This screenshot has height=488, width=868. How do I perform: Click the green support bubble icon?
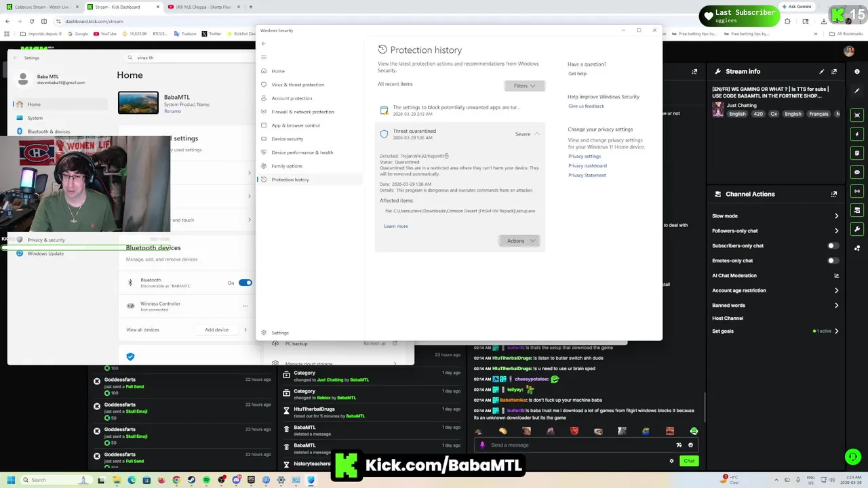(852, 457)
